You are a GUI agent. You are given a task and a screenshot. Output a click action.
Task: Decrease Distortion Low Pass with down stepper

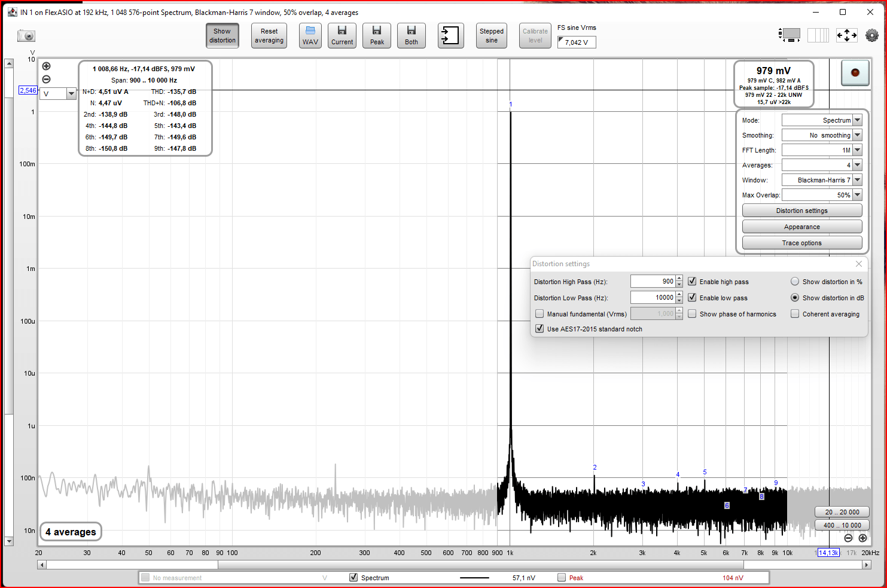click(x=679, y=300)
